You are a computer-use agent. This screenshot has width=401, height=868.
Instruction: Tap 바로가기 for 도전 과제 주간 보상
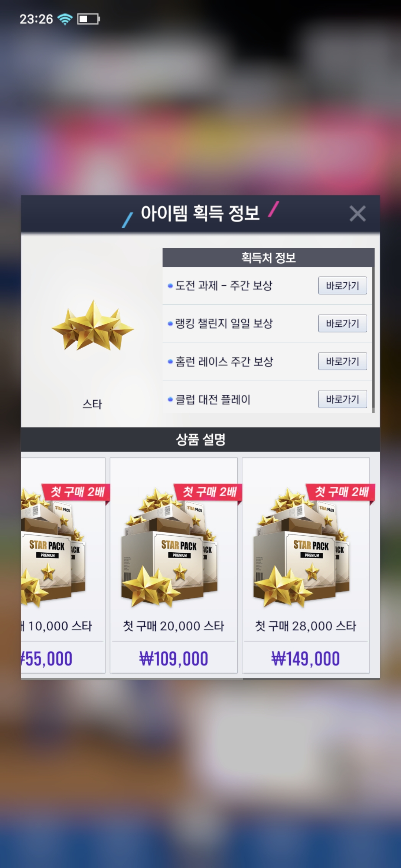pyautogui.click(x=342, y=286)
